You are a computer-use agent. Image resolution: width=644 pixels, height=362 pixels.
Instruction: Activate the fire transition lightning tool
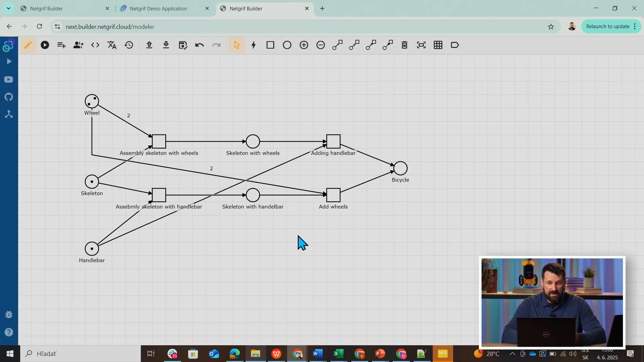254,45
